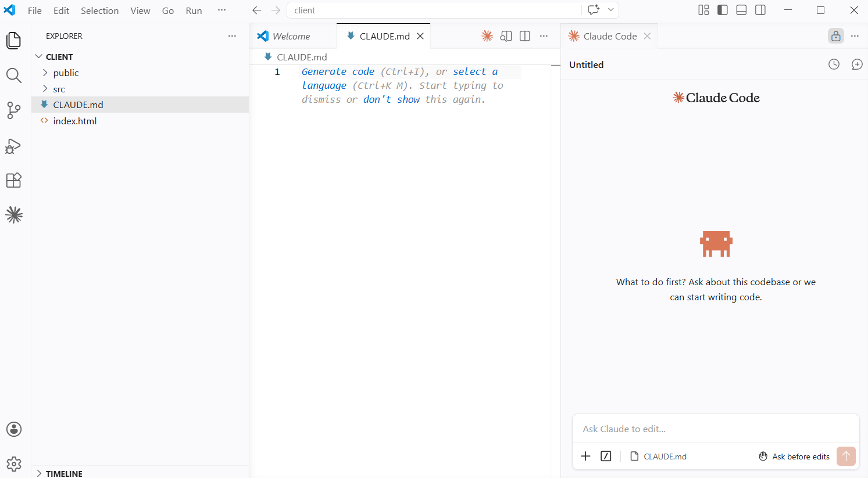Open Settings via the gear icon
This screenshot has height=478, width=868.
click(x=14, y=463)
